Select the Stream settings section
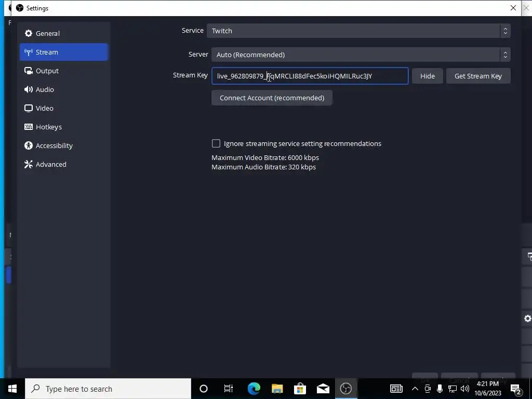 [x=64, y=52]
